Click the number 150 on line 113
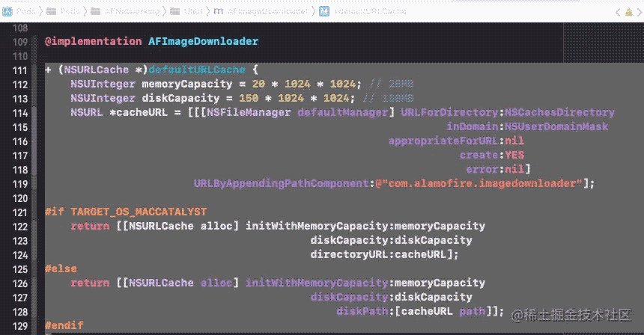This screenshot has height=335, width=644. [x=249, y=99]
